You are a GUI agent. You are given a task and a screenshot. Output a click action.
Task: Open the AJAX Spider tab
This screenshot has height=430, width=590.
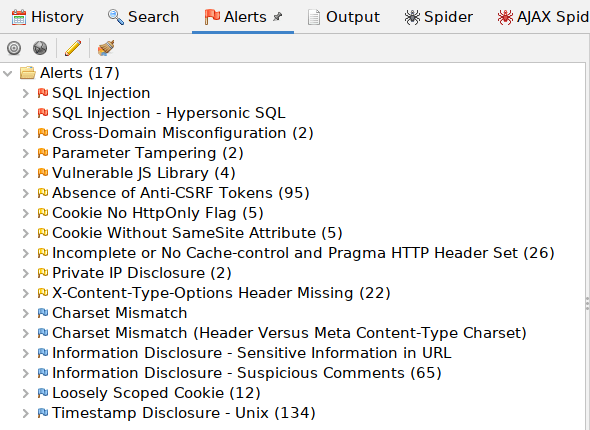[543, 17]
